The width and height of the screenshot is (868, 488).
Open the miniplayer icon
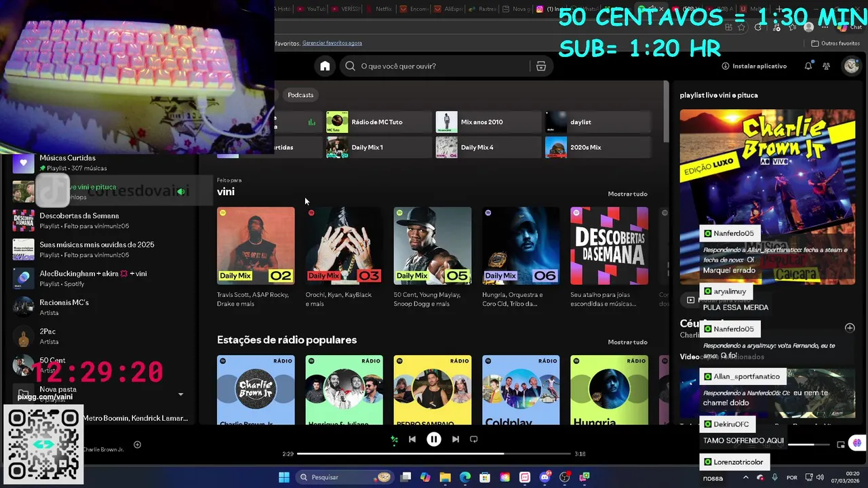(841, 445)
